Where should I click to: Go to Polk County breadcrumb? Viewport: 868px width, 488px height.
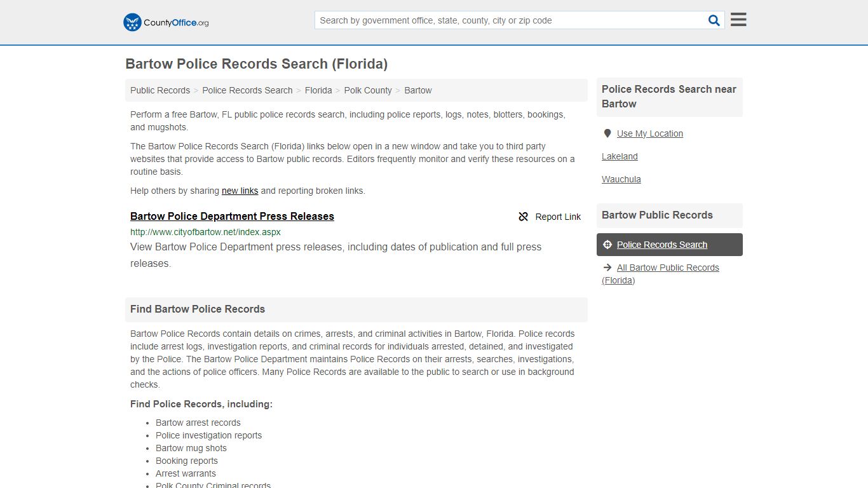click(x=368, y=90)
